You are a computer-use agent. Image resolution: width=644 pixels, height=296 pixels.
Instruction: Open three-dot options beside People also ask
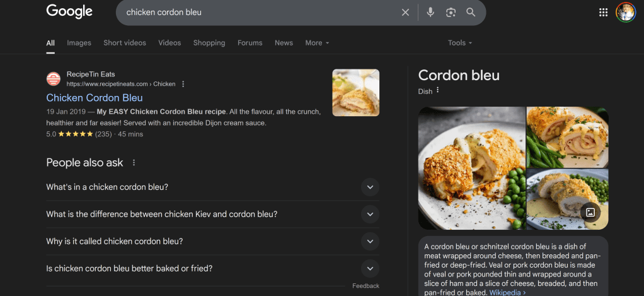click(134, 163)
